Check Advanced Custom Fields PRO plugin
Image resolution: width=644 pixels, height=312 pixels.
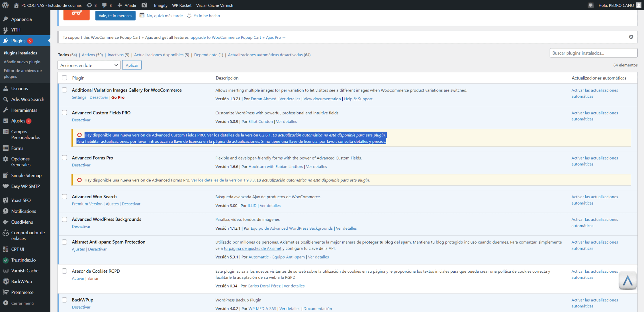coord(64,112)
